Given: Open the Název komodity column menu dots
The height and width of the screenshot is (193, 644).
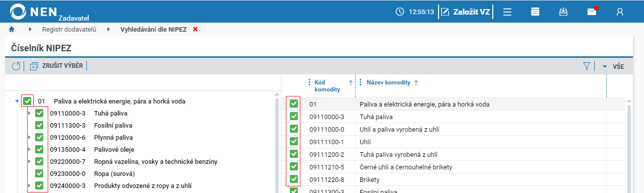Looking at the screenshot, I should coord(361,82).
